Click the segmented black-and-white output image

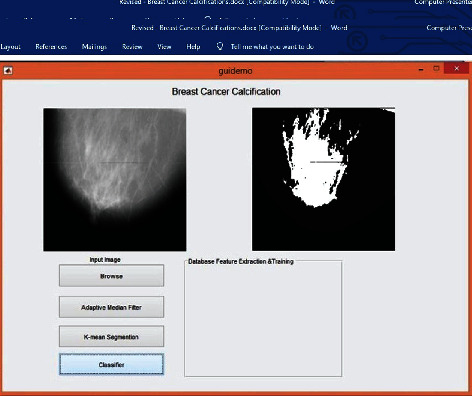323,179
